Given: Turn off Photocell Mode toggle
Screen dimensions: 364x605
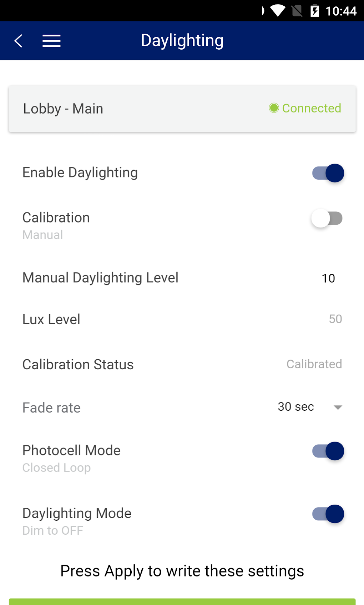Looking at the screenshot, I should point(328,451).
